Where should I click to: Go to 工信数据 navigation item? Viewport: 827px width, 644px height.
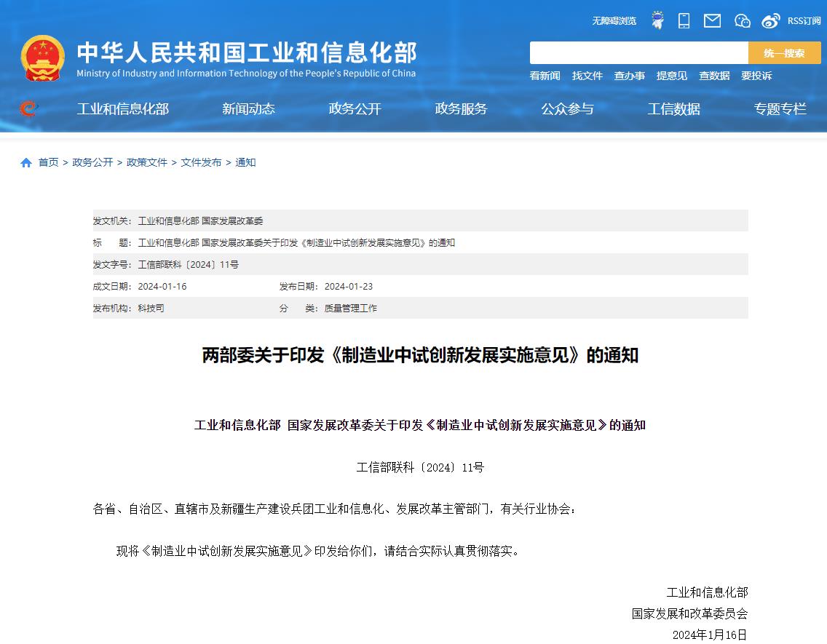click(x=673, y=108)
